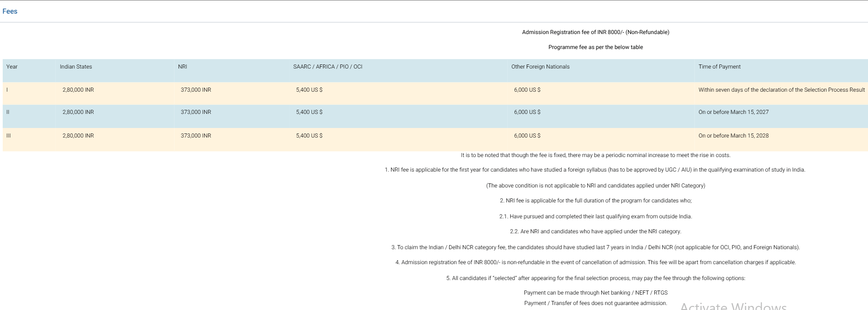Select note 1 about NRI fee first year
Screen dimensions: 868x310
[595, 170]
